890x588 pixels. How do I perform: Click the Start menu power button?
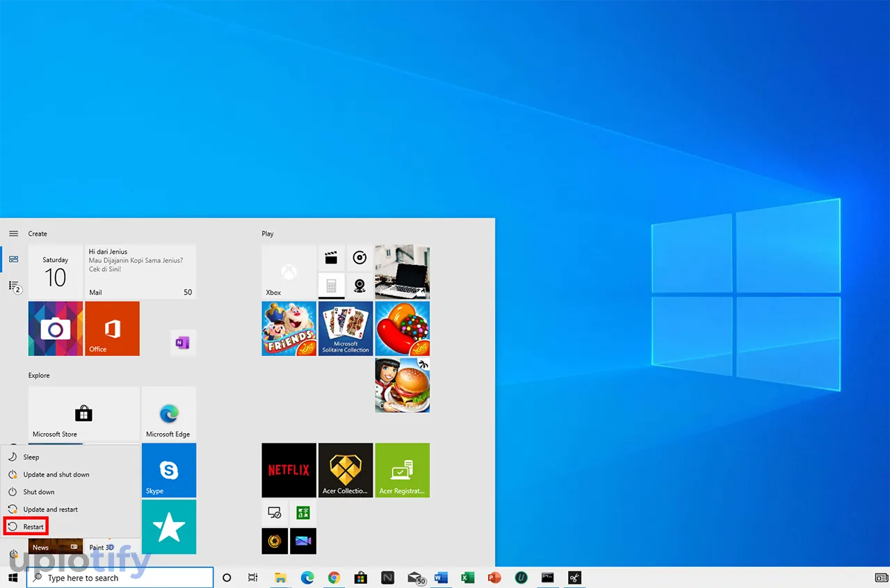point(13,554)
